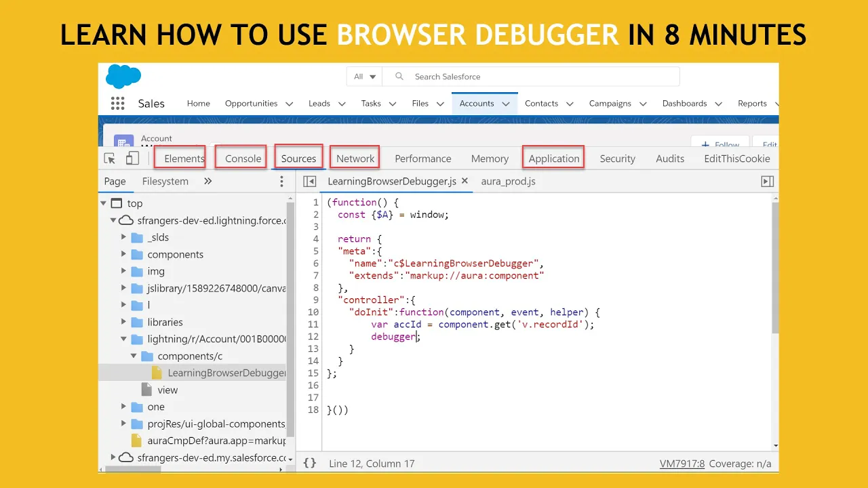868x488 pixels.
Task: Expand the libraries folder
Action: [124, 322]
